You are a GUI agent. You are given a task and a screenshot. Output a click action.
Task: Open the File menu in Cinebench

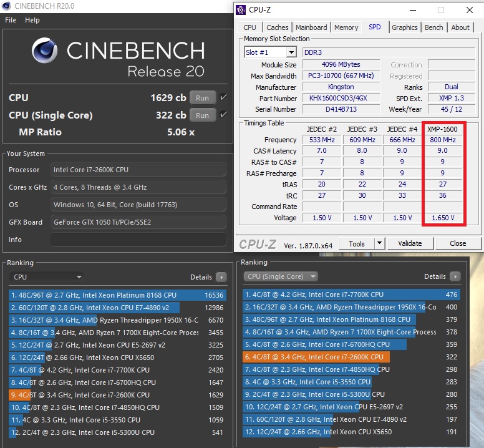[x=11, y=20]
